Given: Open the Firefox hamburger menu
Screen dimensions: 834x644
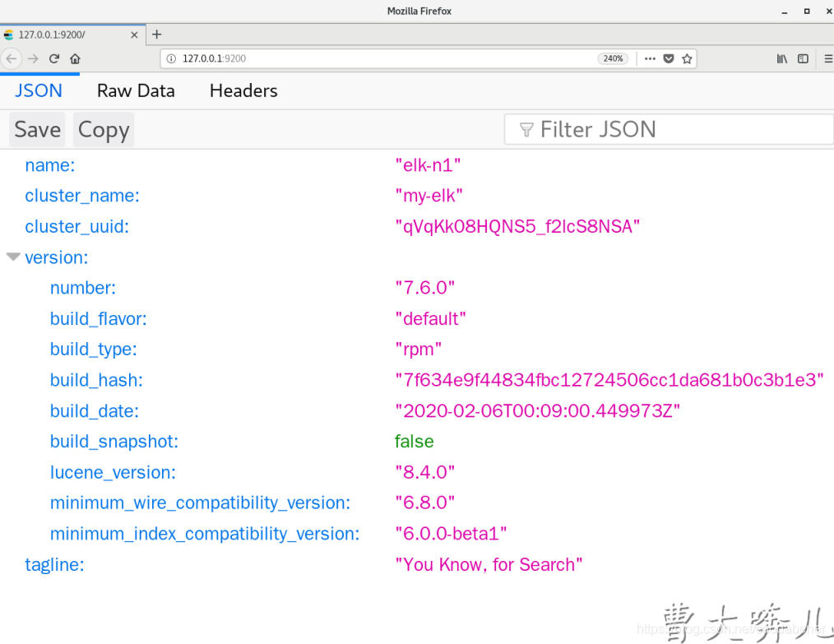Looking at the screenshot, I should pyautogui.click(x=828, y=58).
